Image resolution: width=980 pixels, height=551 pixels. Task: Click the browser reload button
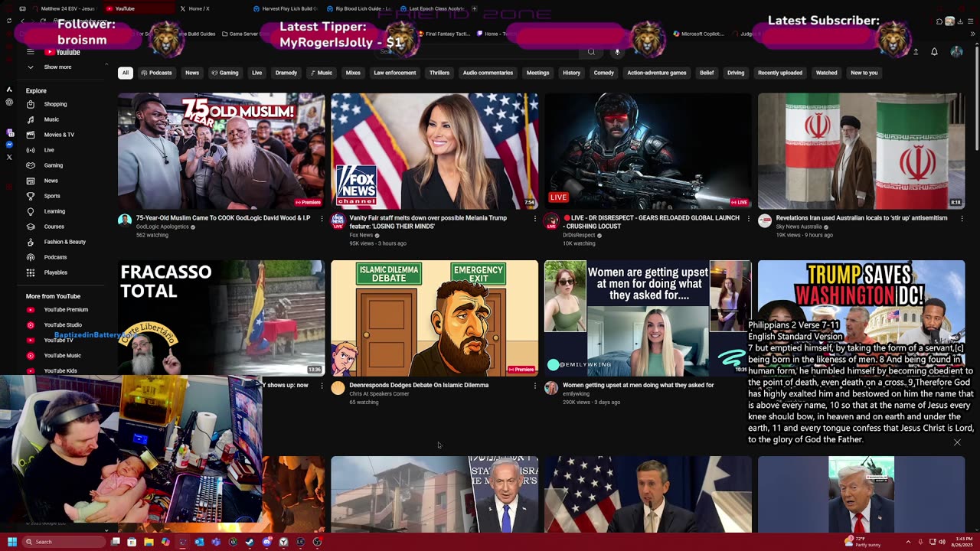[x=43, y=21]
